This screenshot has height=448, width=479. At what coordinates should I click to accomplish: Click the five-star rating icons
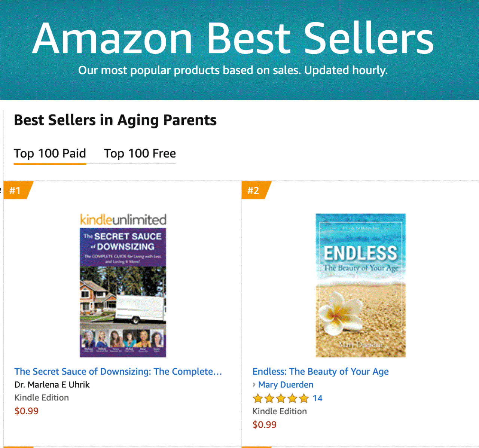(281, 398)
